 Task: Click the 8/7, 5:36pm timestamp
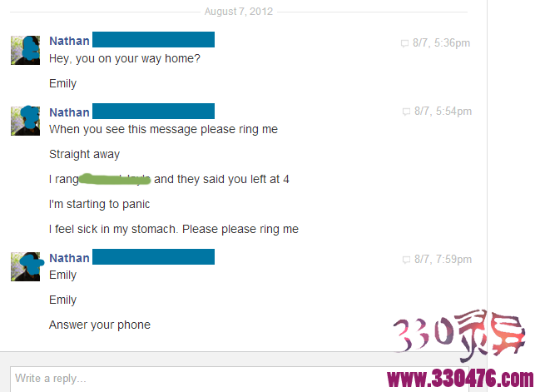tap(441, 42)
